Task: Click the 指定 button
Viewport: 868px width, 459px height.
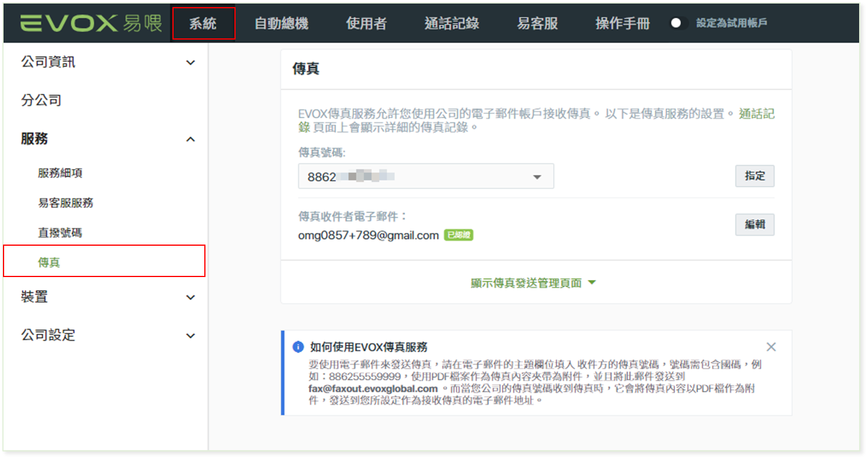Action: tap(755, 176)
